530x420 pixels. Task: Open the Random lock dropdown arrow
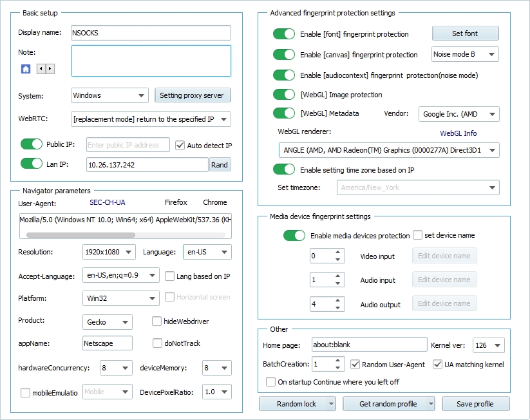(x=331, y=404)
